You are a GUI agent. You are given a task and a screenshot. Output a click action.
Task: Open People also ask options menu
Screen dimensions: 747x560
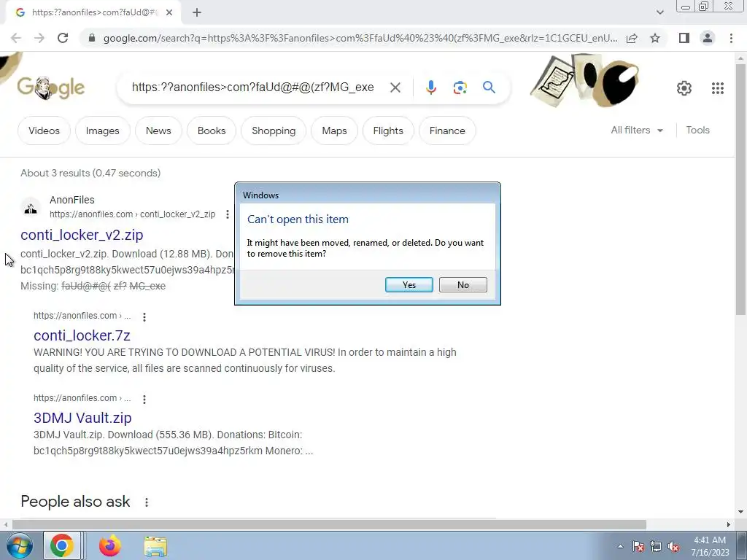147,502
